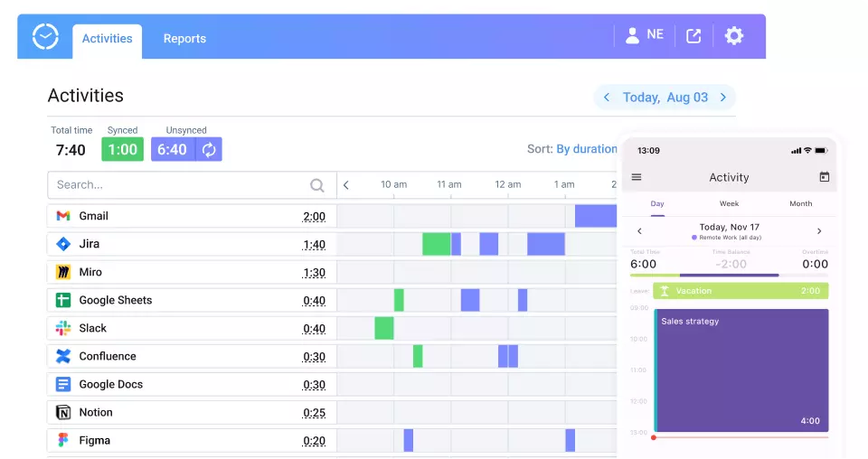Click the Gmail icon
Viewport: 868px width, 459px height.
63,216
